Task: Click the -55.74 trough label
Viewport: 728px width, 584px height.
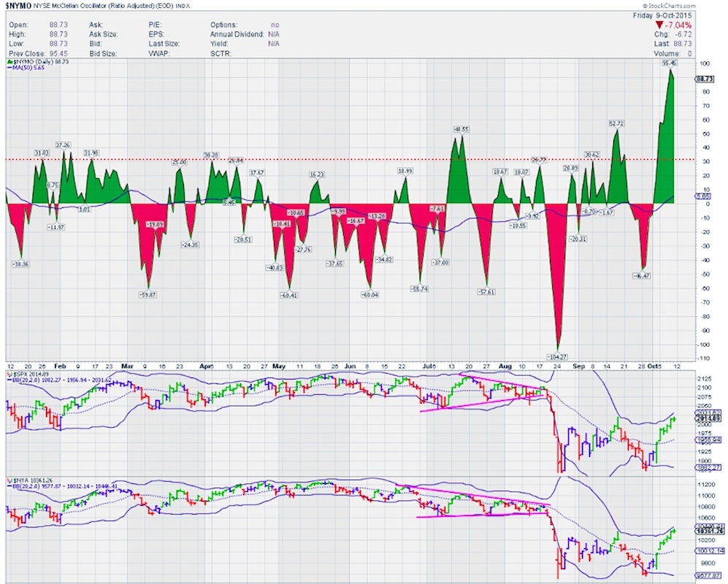Action: click(419, 289)
